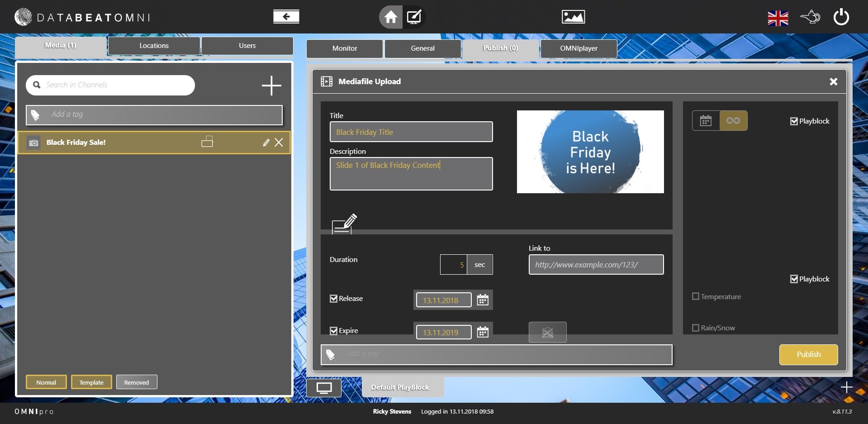Image resolution: width=868 pixels, height=424 pixels.
Task: Open the image gallery icon
Action: coord(573,17)
